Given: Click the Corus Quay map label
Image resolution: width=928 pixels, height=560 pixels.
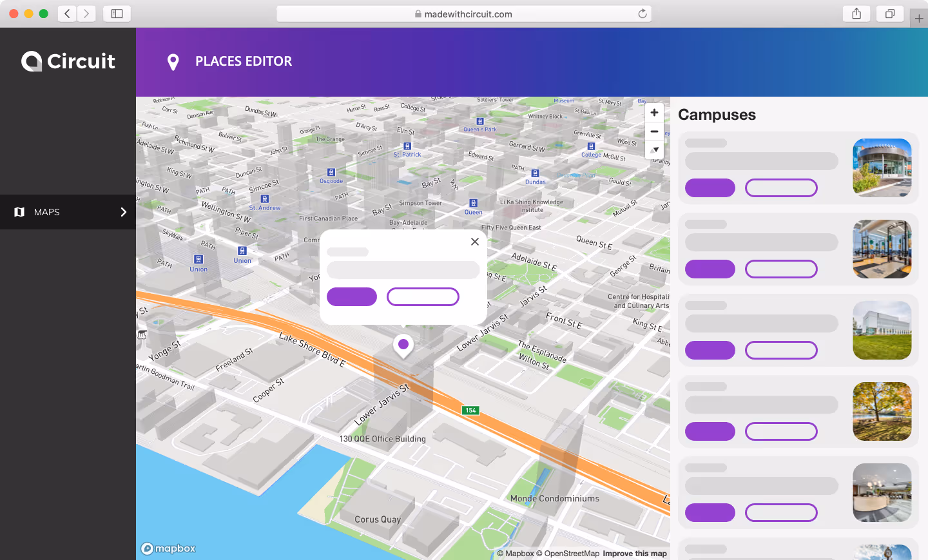Looking at the screenshot, I should [378, 519].
